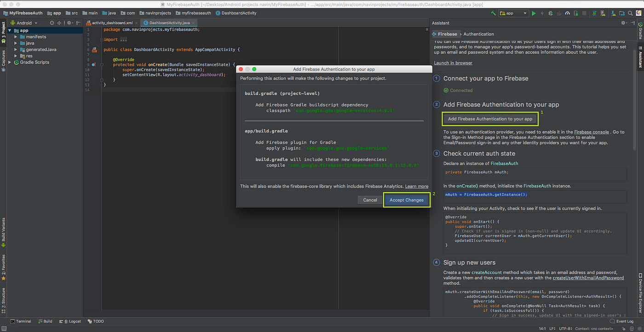Open the Build tool window tab
Screen dimensions: 644x332
point(45,321)
